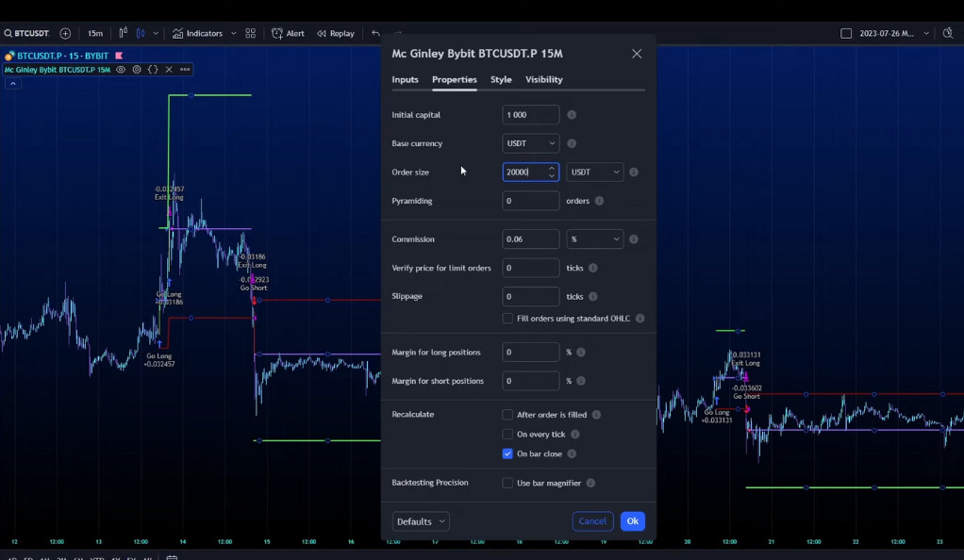Enable Fill orders using standard OHLC

[507, 319]
